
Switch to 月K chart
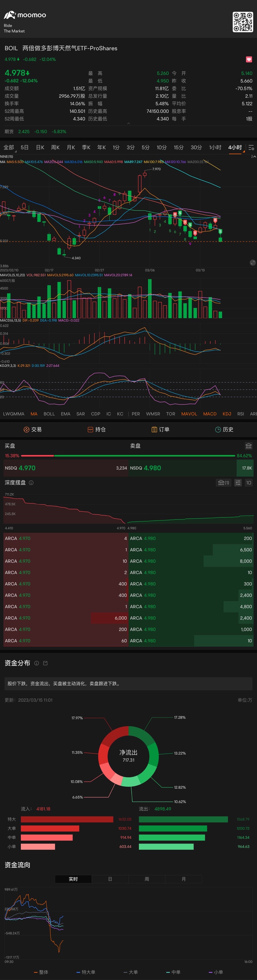(71, 148)
